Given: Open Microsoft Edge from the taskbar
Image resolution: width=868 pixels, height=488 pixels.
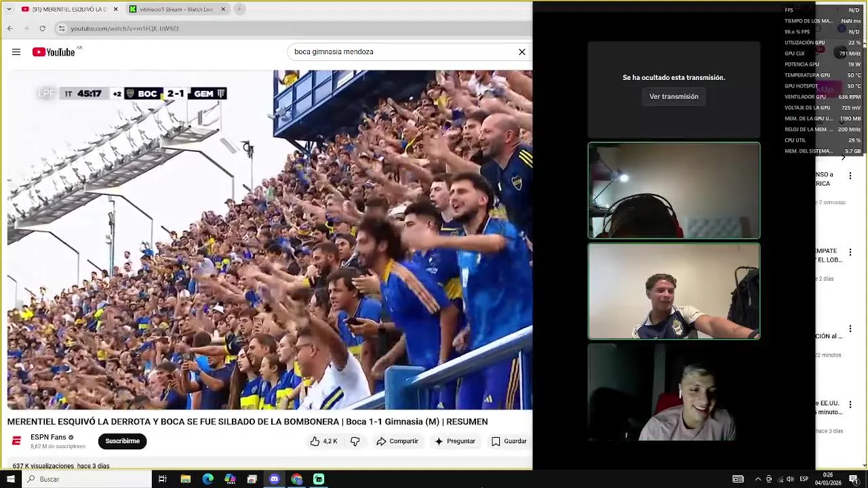Looking at the screenshot, I should pos(208,479).
